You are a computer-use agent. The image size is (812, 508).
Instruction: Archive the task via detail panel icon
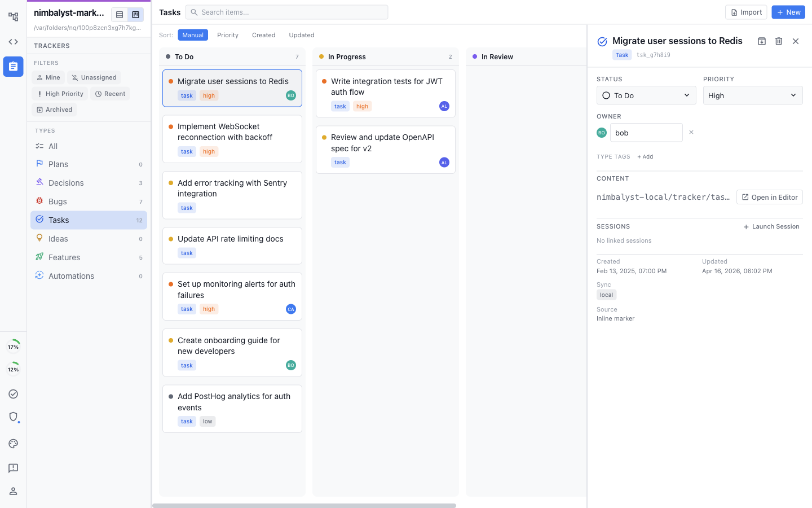click(762, 41)
